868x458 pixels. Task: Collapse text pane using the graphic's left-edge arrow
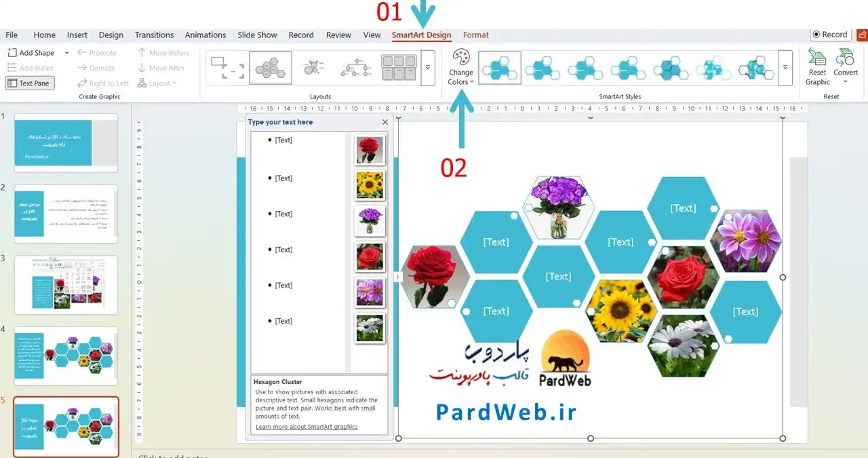coord(397,277)
